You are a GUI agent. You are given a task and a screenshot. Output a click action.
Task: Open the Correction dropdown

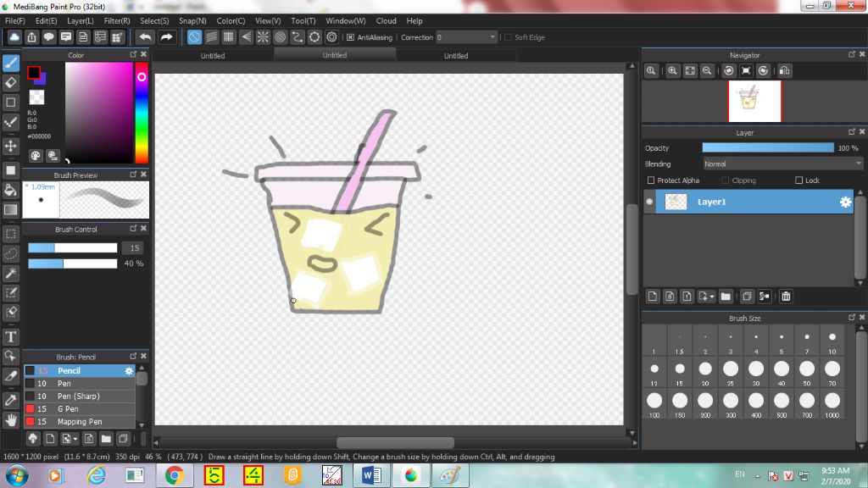467,37
